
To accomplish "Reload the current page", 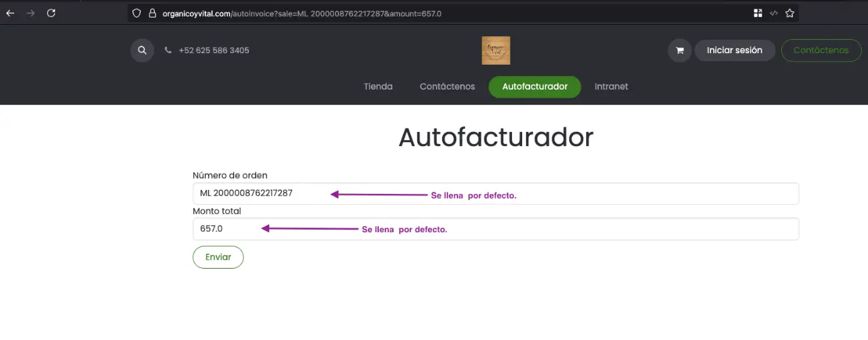I will [x=51, y=13].
